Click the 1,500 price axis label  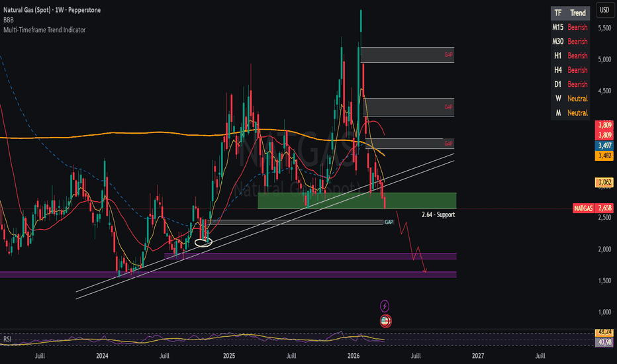point(604,281)
